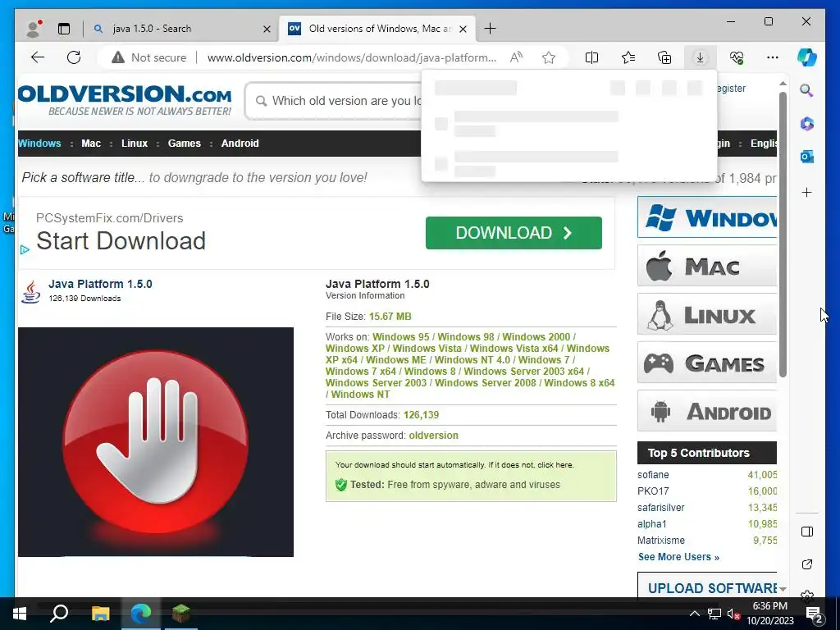Select the Linux platform banner

(707, 314)
